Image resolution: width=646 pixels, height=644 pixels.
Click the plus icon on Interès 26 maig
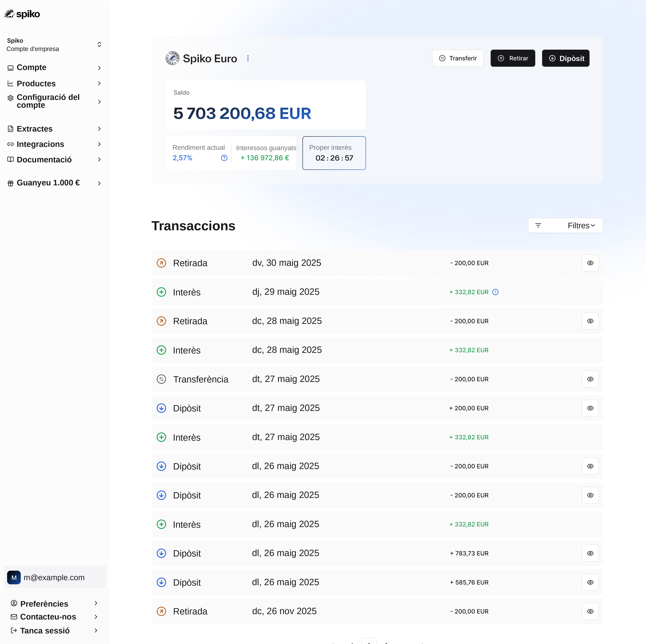pos(161,524)
